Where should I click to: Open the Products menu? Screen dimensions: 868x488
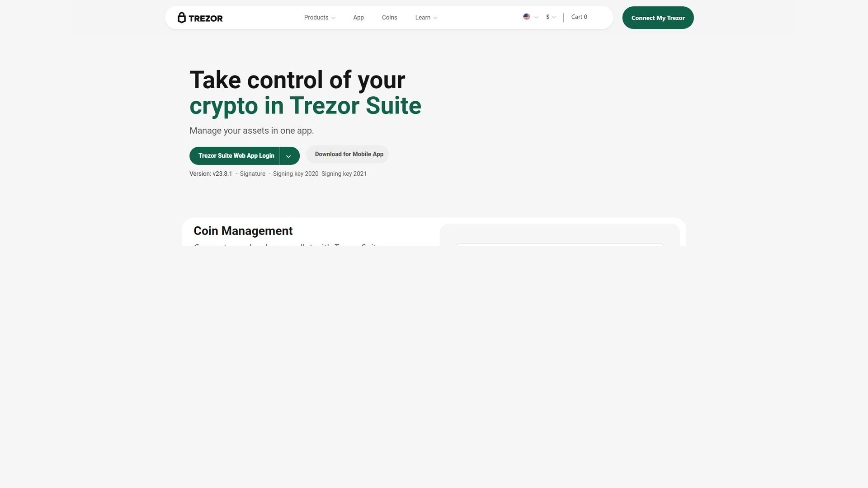pyautogui.click(x=320, y=18)
